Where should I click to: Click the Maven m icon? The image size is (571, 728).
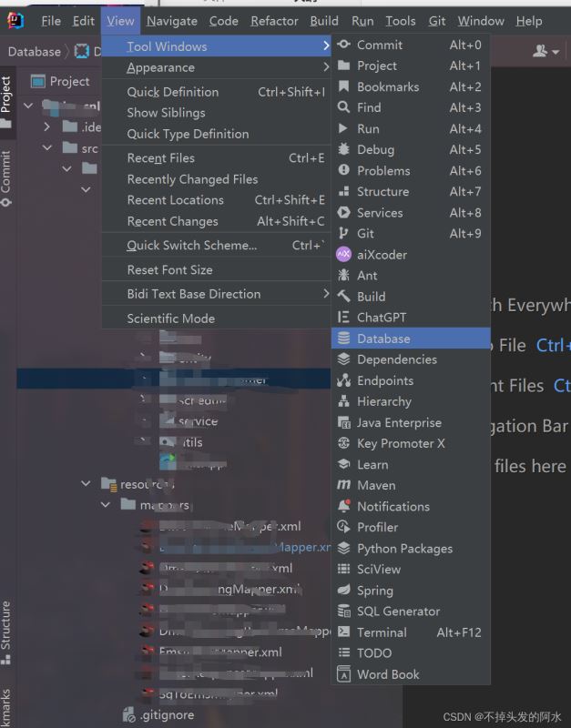pyautogui.click(x=344, y=485)
